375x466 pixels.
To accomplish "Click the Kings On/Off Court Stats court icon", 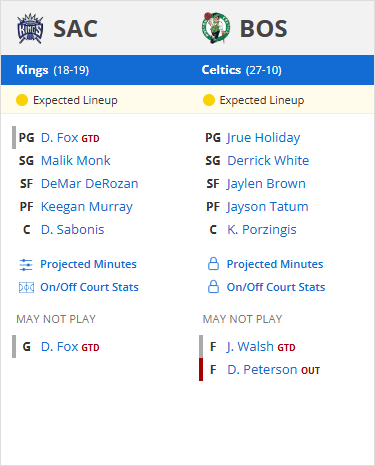I will coord(26,287).
